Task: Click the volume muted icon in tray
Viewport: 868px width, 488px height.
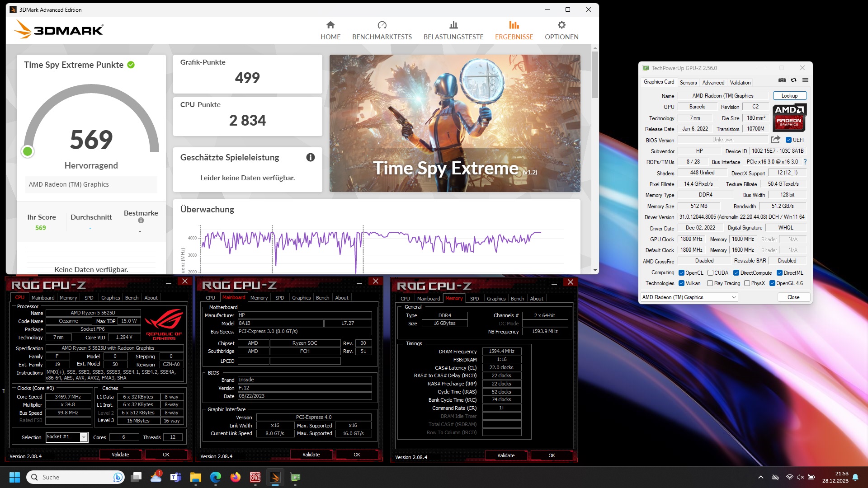Action: (x=800, y=477)
